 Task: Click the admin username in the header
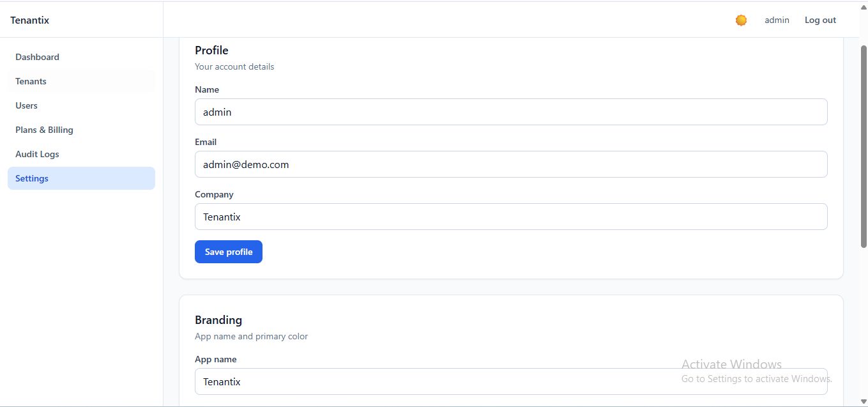777,20
